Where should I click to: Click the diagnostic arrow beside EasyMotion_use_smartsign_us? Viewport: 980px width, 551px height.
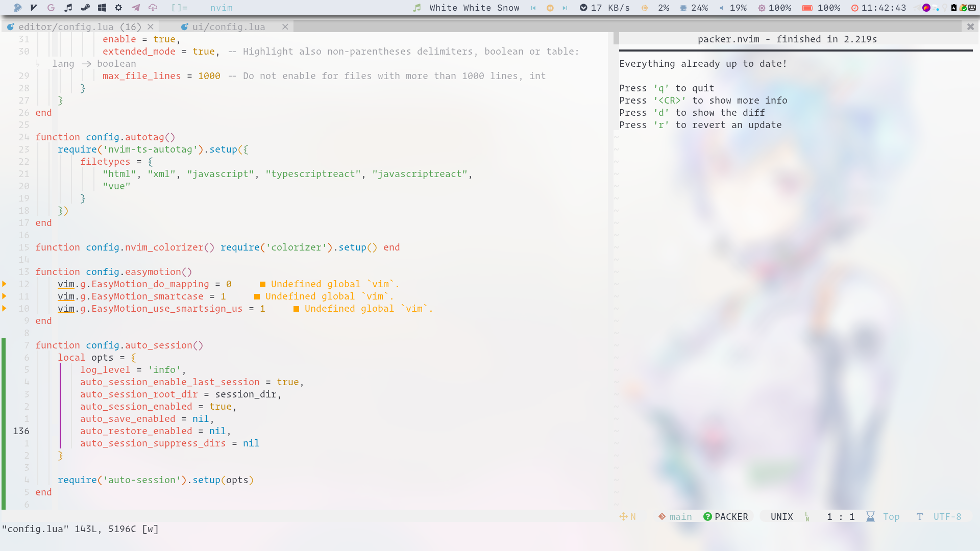pos(5,308)
